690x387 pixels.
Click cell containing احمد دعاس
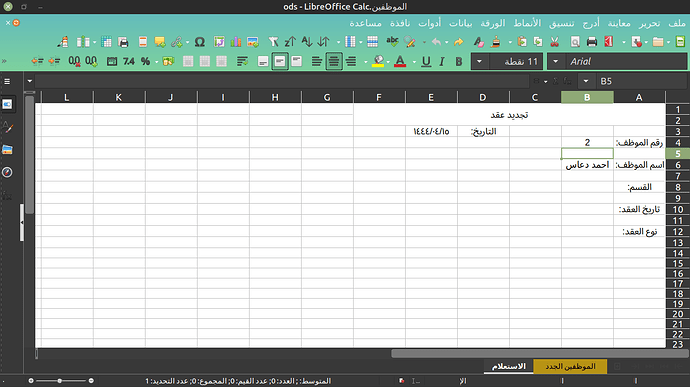(x=587, y=165)
